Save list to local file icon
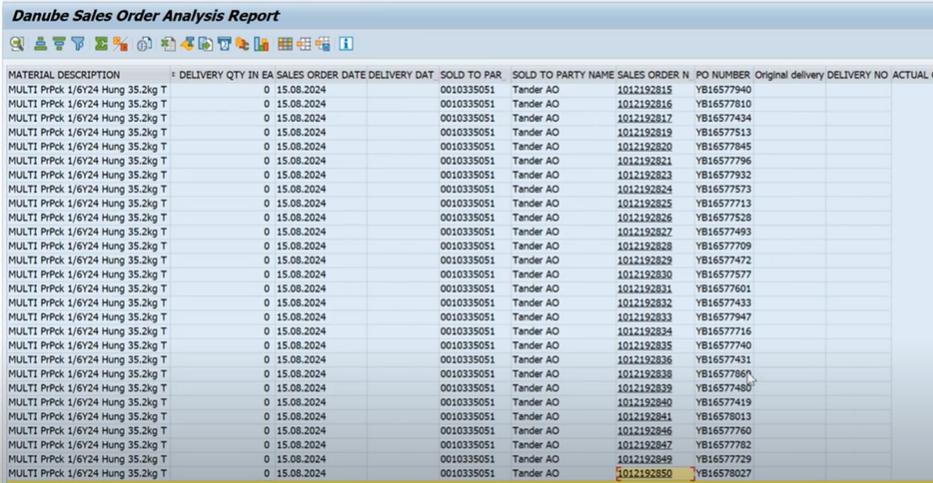This screenshot has width=933, height=483. coord(206,43)
